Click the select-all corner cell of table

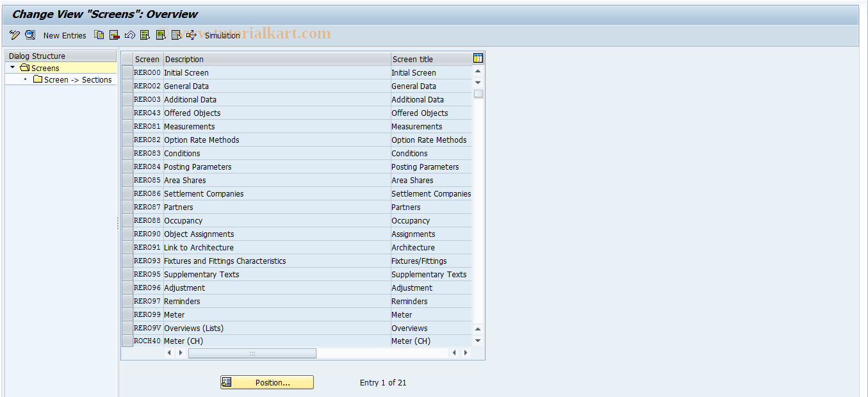[127, 59]
